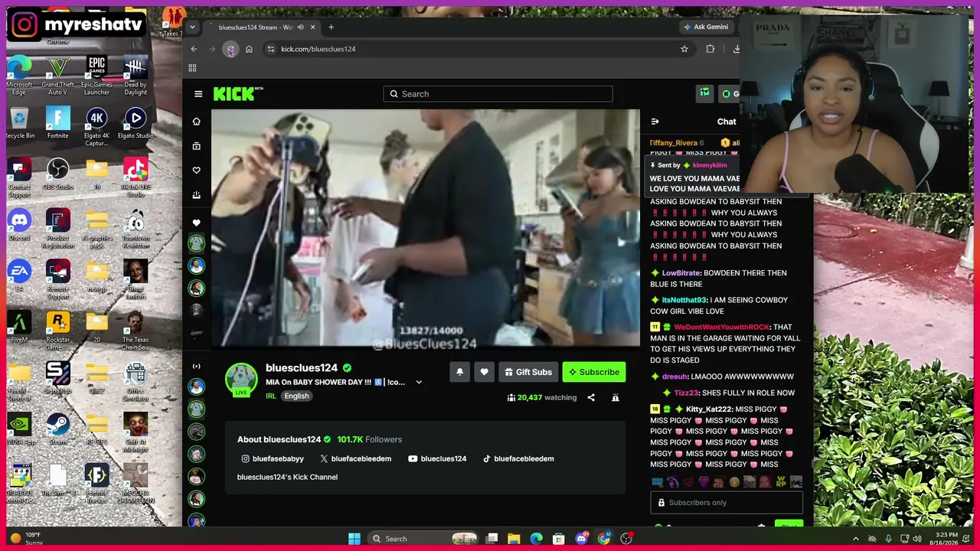Go to Kick home from sidebar
Image resolution: width=980 pixels, height=551 pixels.
tap(197, 122)
